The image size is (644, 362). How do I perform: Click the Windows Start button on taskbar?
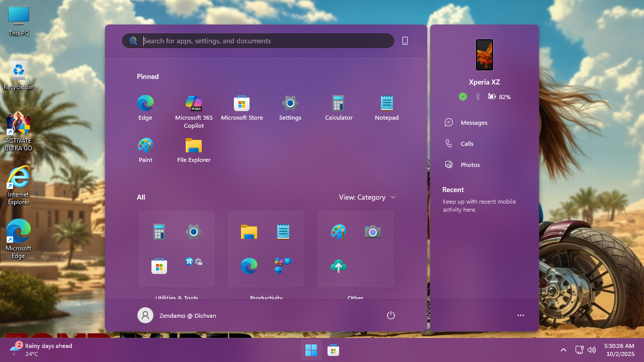click(311, 350)
